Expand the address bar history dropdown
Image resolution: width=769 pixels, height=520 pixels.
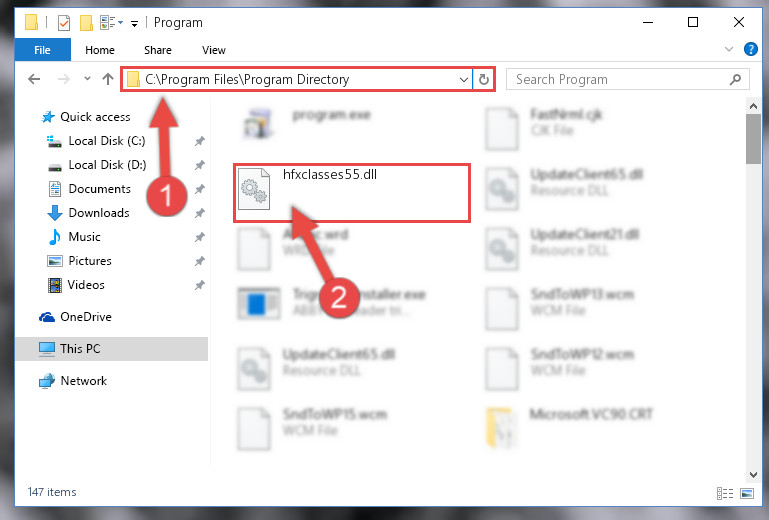(x=463, y=79)
